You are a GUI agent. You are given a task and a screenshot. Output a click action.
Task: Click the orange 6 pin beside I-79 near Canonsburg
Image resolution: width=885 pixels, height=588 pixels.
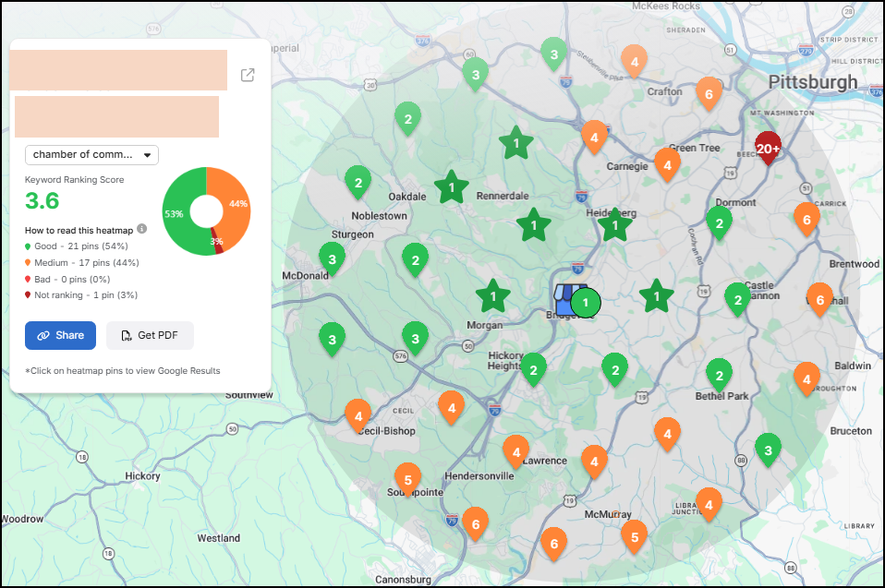click(475, 524)
